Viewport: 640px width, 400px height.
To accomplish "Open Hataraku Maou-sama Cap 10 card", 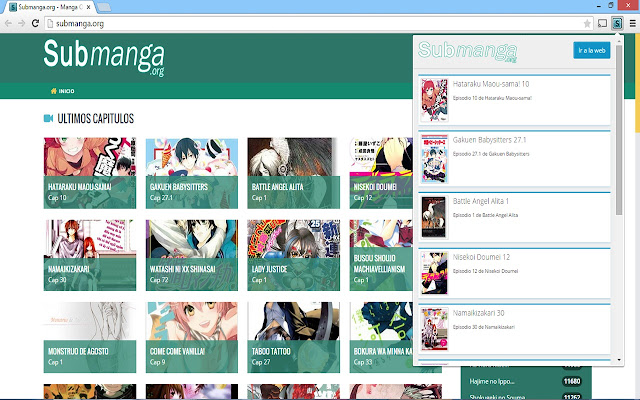I will click(90, 173).
